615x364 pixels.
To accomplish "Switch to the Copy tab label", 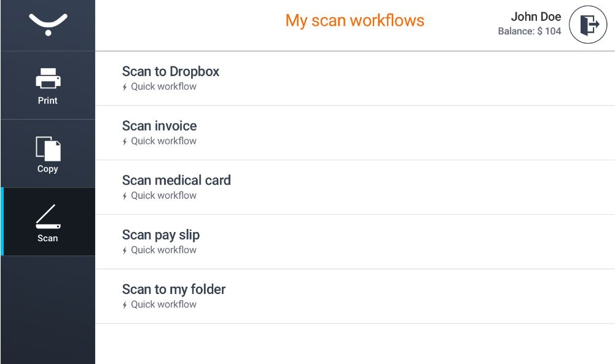I will (x=48, y=169).
